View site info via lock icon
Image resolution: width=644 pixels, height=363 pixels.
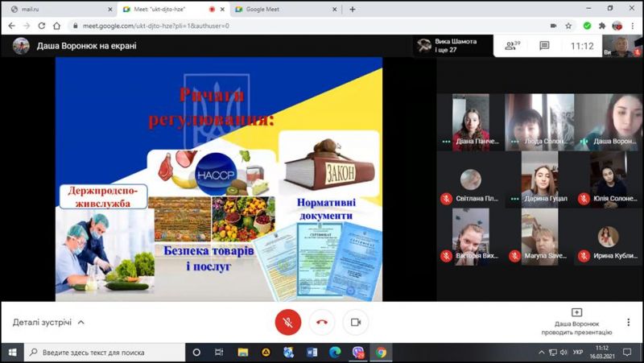[x=75, y=26]
